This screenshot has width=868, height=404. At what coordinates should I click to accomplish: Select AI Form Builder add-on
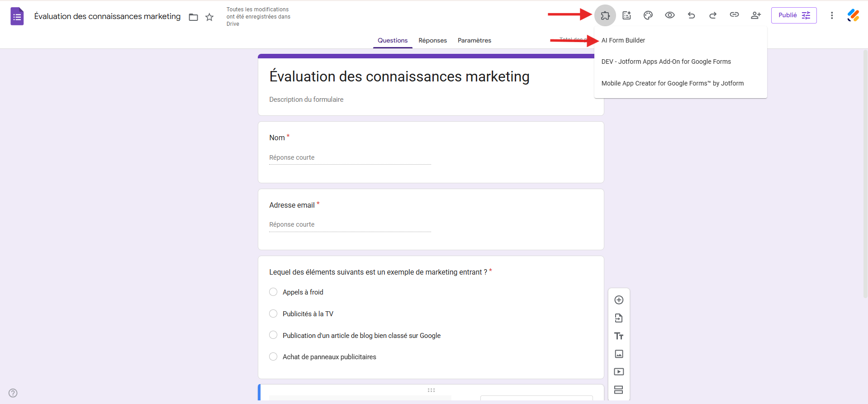pos(681,40)
